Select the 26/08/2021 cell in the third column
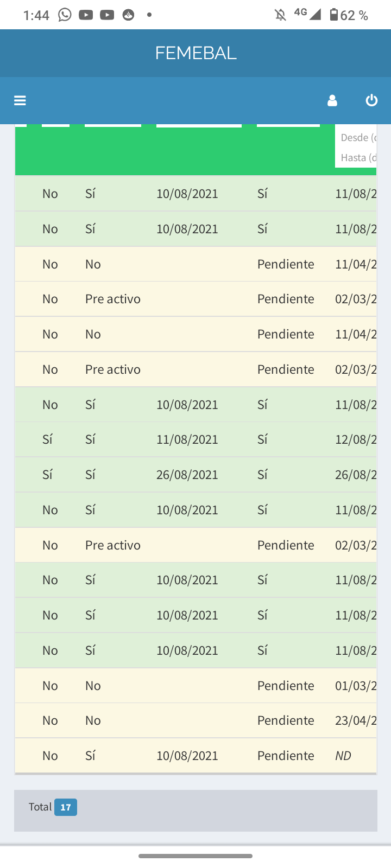The image size is (391, 868). [187, 475]
